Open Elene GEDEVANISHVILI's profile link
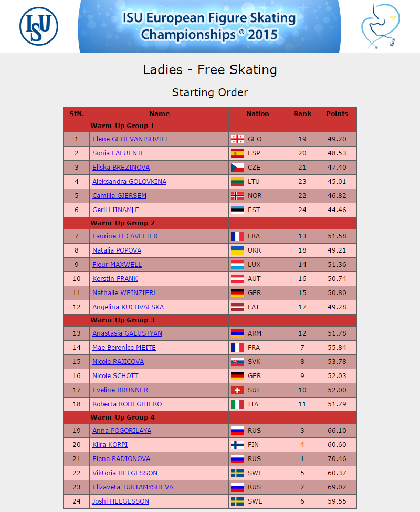 [x=130, y=139]
